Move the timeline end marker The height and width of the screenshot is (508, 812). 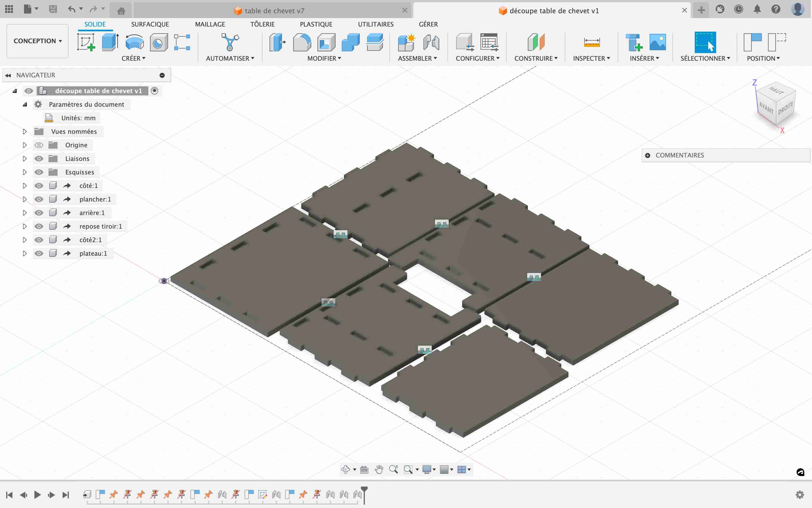coord(364,495)
